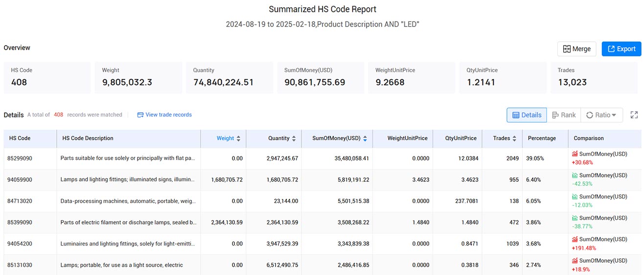Click overview HS Code value 408
This screenshot has width=644, height=275.
coord(19,82)
